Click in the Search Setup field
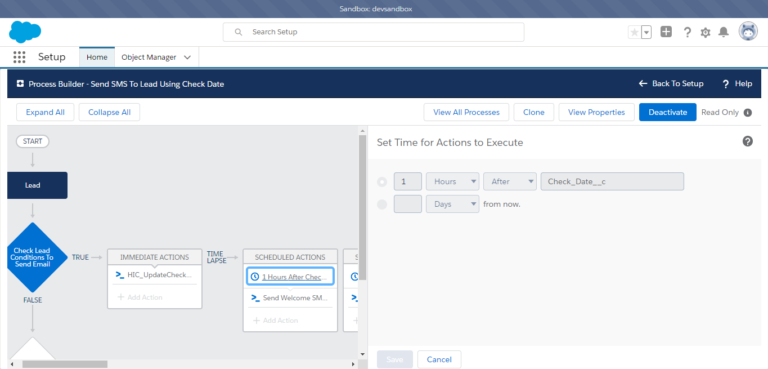Screen dimensions: 768x369 pyautogui.click(x=373, y=32)
